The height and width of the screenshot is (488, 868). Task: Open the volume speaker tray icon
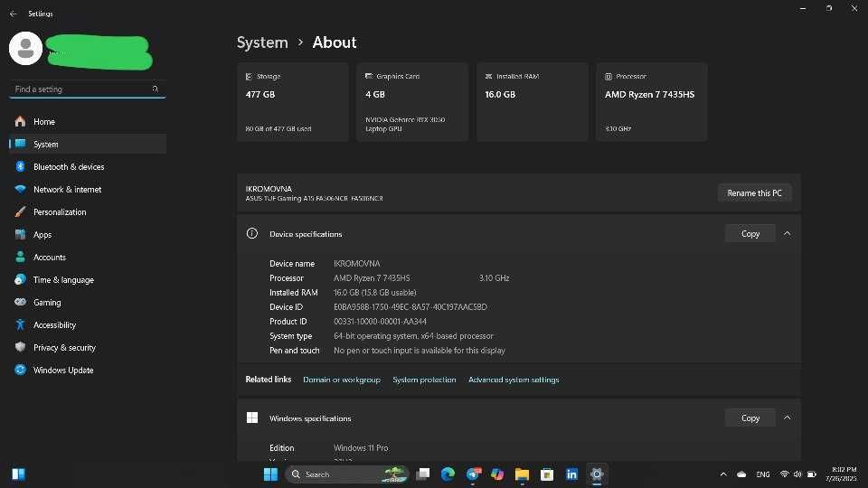pos(797,474)
